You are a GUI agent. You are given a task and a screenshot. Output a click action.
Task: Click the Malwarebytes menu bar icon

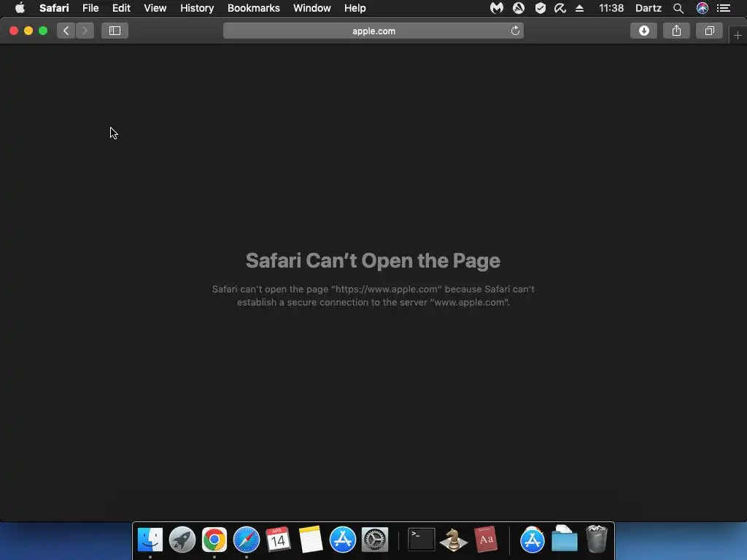click(496, 8)
